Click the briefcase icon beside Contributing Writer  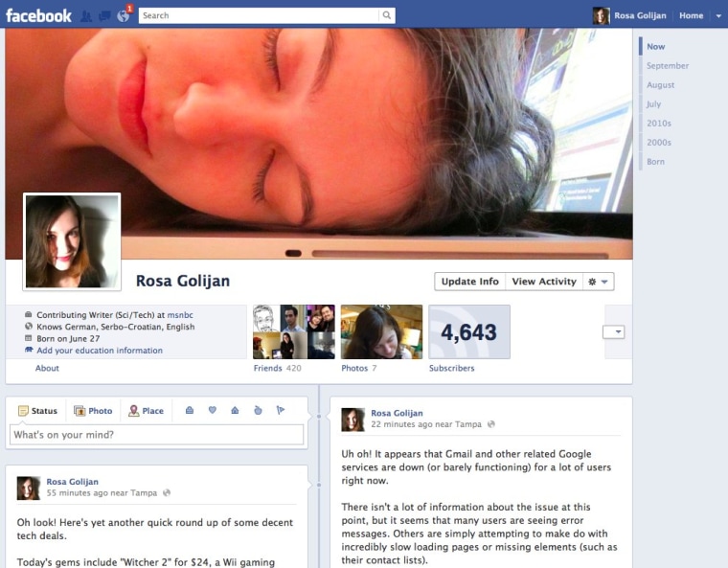(29, 314)
